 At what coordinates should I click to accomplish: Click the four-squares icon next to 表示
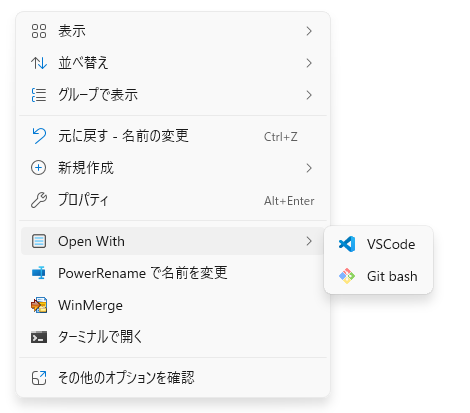39,31
